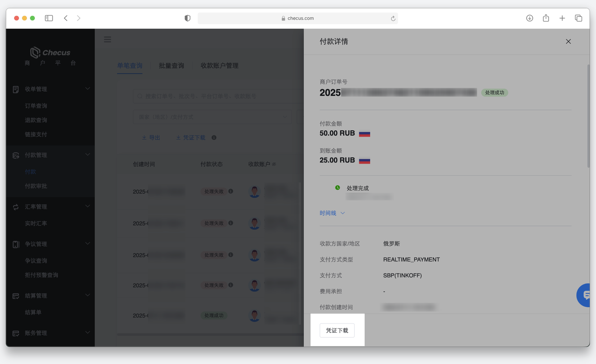Screen dimensions: 596x364
Task: Close the 付款详情 panel
Action: (568, 41)
